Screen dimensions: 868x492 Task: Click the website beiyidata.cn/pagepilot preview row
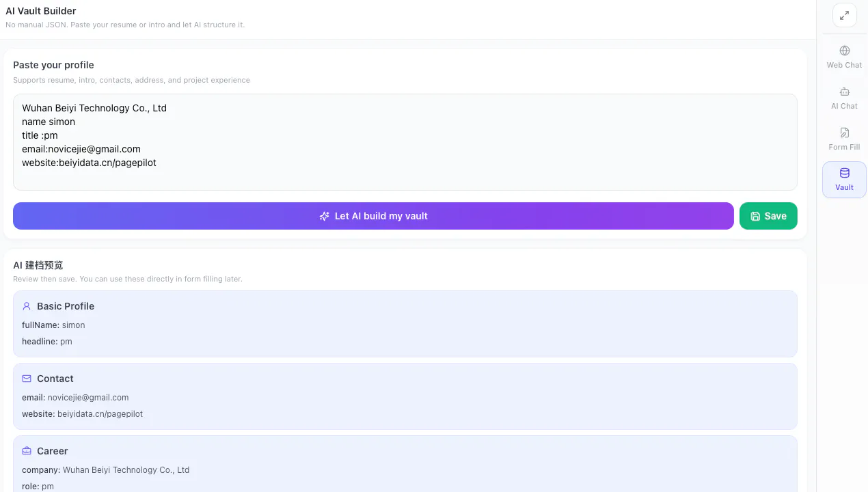[83, 414]
